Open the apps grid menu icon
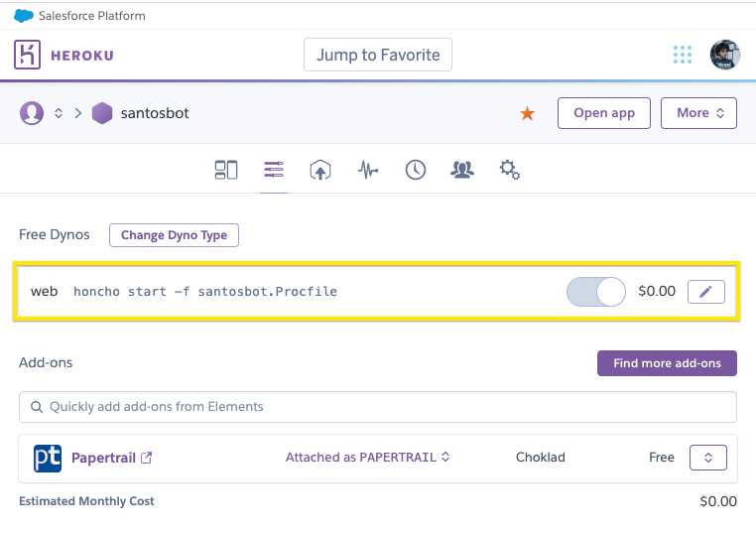756x537 pixels. 683,55
